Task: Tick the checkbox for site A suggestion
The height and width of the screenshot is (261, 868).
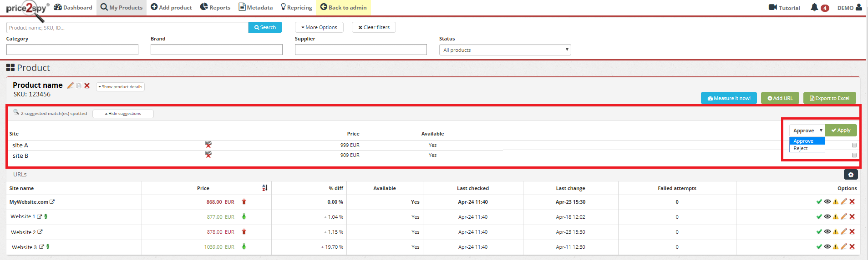Action: tap(854, 145)
